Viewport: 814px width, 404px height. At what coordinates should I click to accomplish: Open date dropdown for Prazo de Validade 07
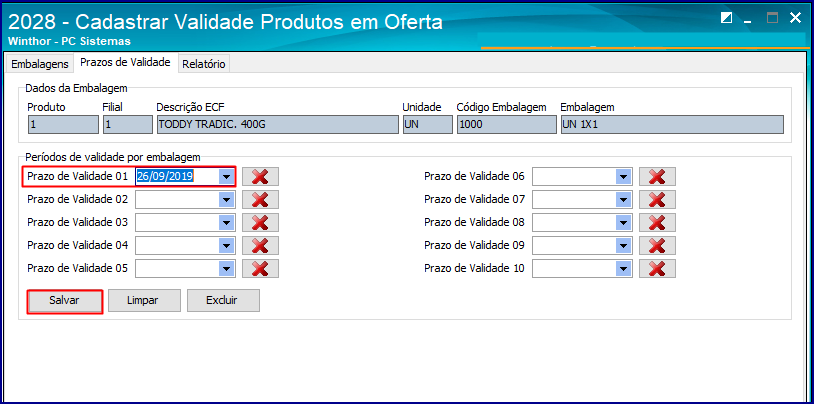click(x=623, y=199)
